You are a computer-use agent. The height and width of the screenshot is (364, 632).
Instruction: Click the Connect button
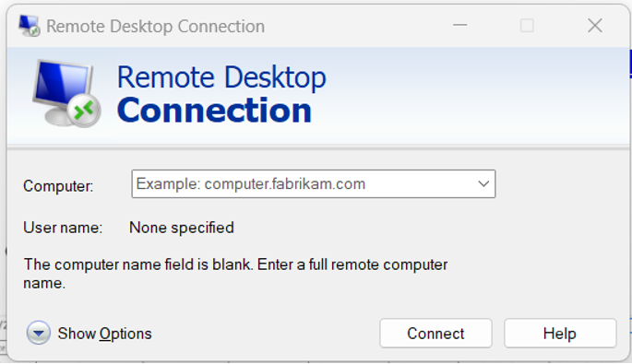coord(435,334)
